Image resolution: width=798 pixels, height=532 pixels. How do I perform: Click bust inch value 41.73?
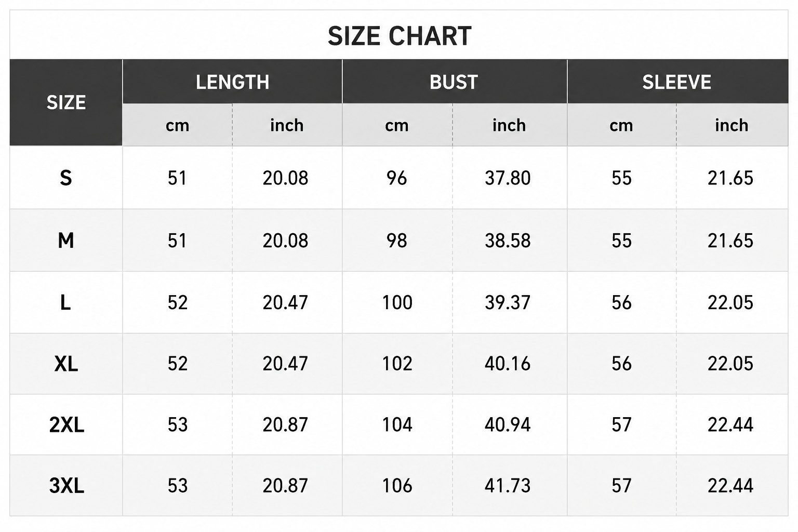tap(508, 486)
